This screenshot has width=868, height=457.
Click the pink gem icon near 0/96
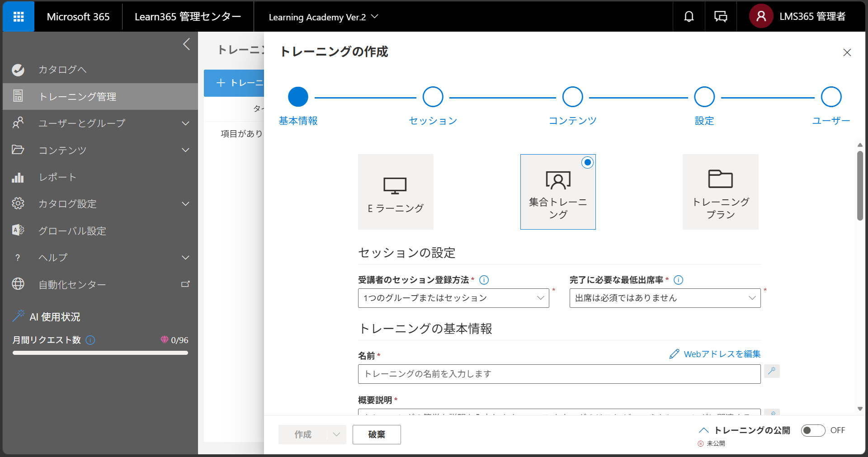[165, 339]
